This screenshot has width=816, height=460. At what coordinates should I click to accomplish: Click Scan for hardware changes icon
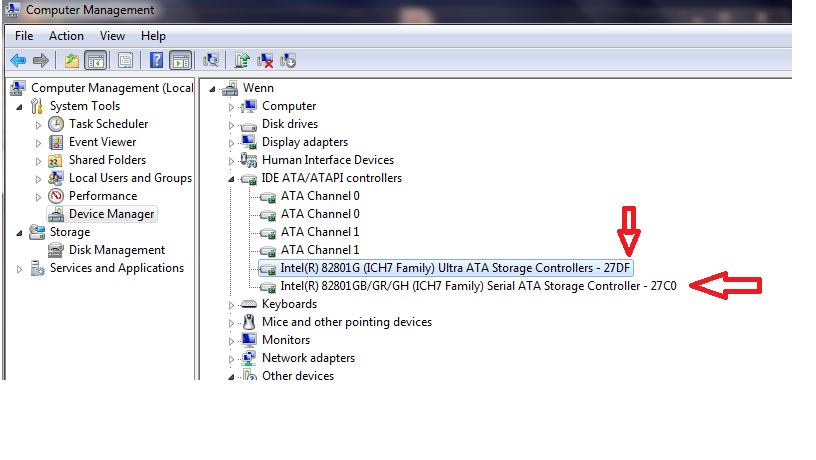pyautogui.click(x=211, y=60)
